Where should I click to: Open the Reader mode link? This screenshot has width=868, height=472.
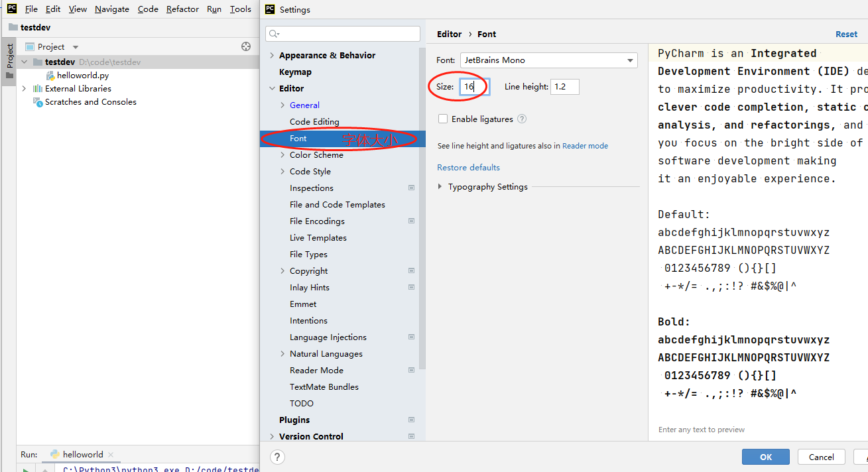[585, 146]
